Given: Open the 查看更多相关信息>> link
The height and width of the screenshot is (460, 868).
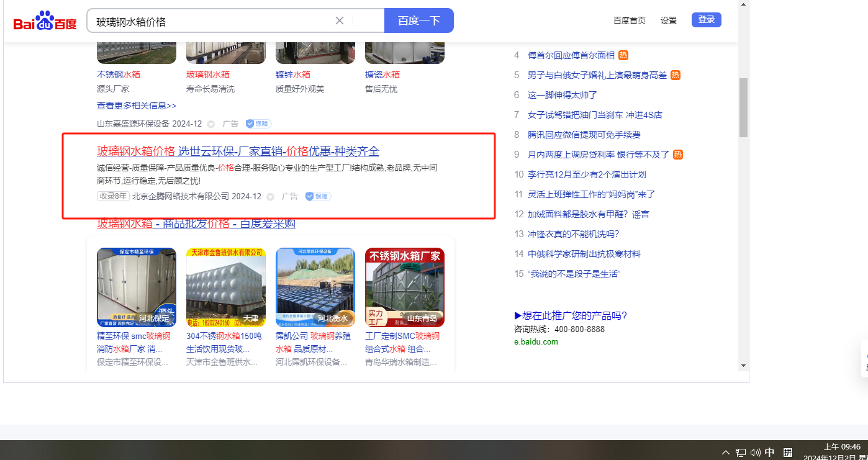Looking at the screenshot, I should 137,106.
